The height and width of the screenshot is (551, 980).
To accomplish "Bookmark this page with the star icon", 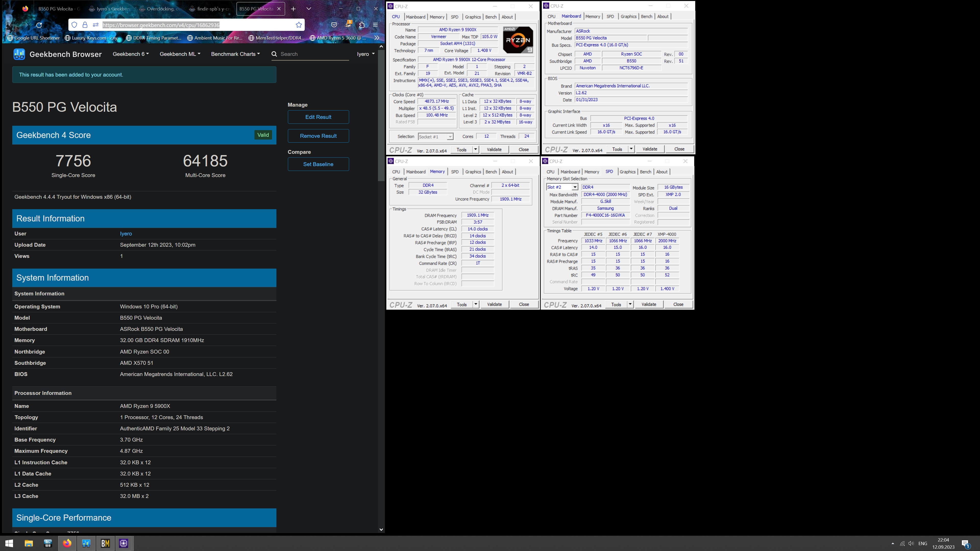I will click(x=299, y=25).
